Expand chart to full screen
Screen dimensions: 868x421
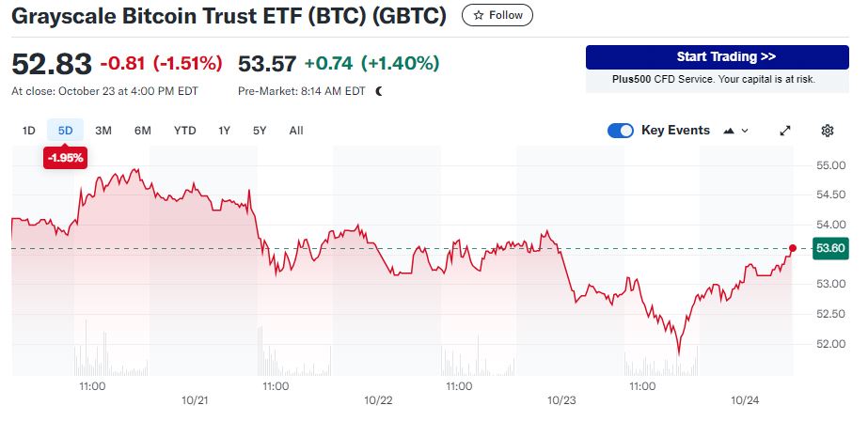coord(785,131)
